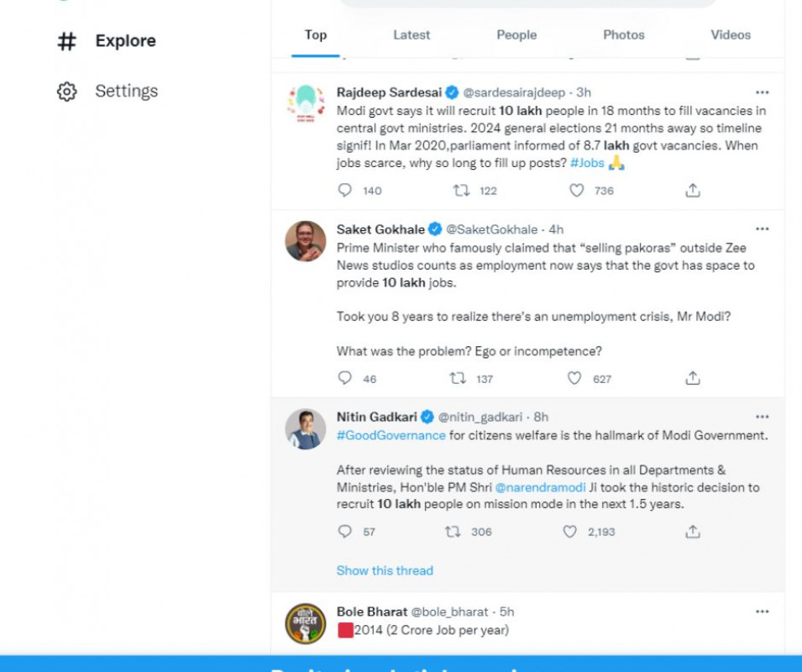The width and height of the screenshot is (802, 672).
Task: Switch to the Photos tab
Action: [x=624, y=35]
